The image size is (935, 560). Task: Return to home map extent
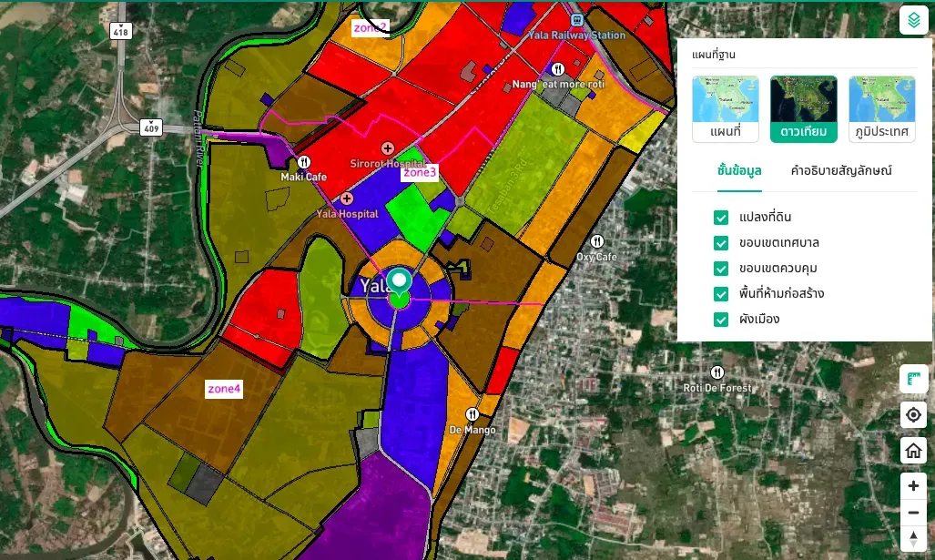point(913,450)
